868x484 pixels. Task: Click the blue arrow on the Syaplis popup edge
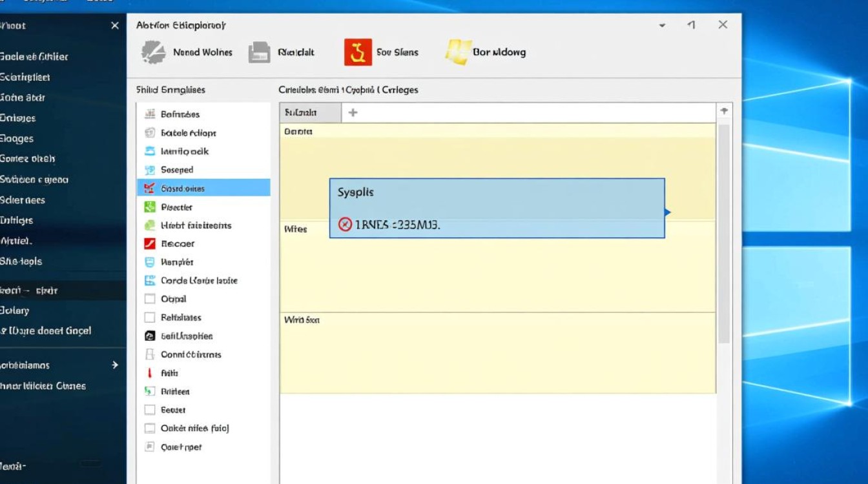(x=668, y=212)
